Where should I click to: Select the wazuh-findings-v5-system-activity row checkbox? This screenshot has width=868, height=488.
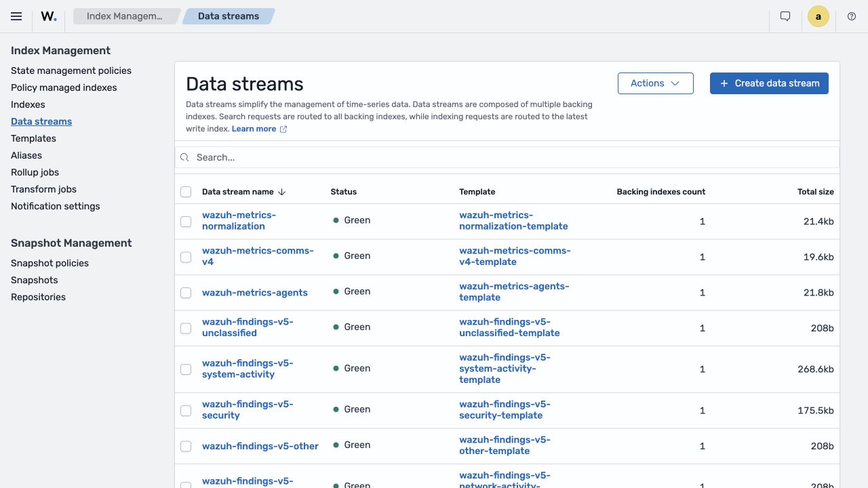coord(186,369)
